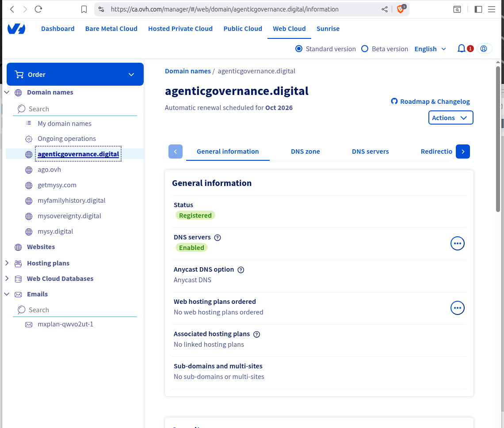
Task: Open the Actions dropdown
Action: pos(451,118)
